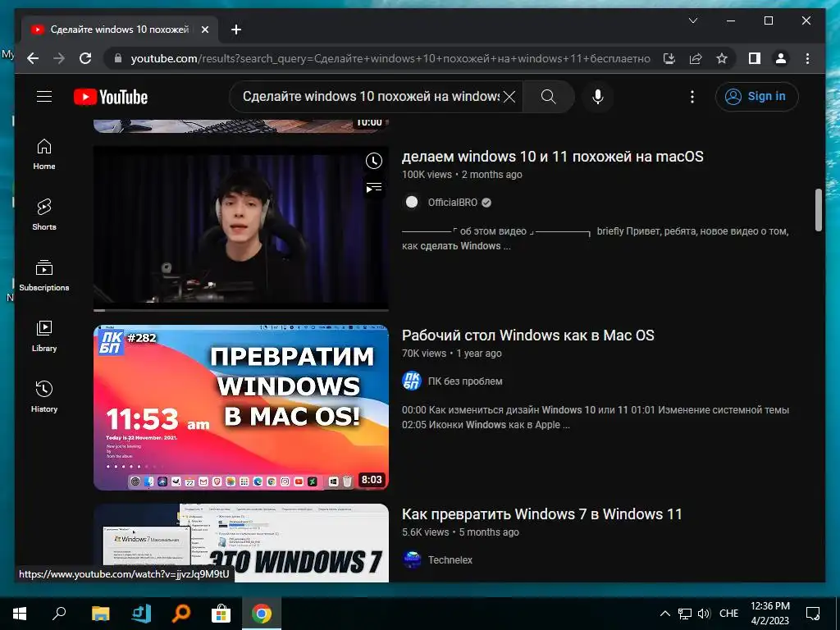Select the YouTube search results tab
840x630 pixels.
pos(118,30)
